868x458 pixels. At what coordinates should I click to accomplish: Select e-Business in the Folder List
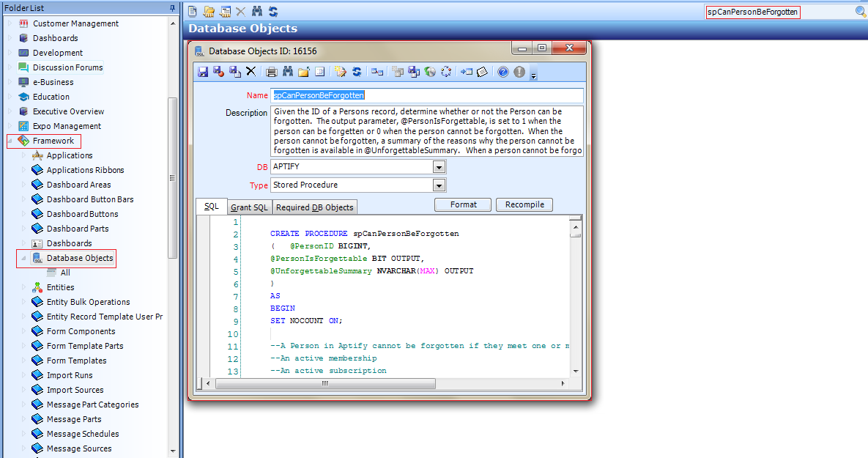click(53, 82)
